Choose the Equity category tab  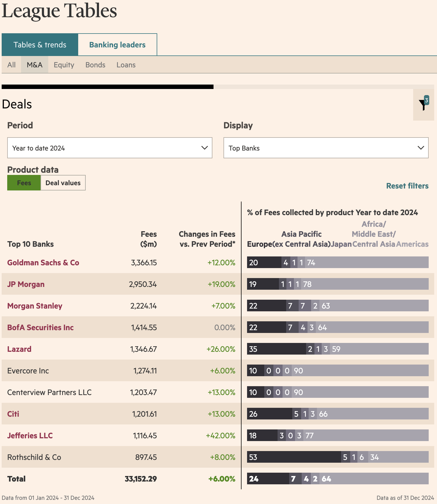click(x=64, y=65)
